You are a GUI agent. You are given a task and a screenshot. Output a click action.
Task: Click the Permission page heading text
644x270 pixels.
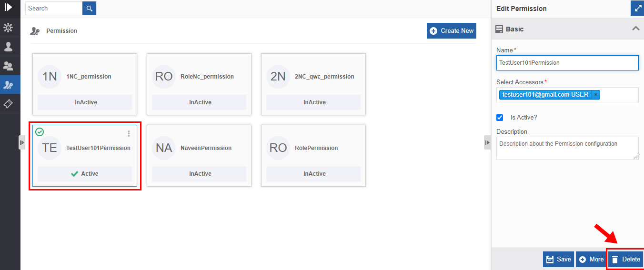pyautogui.click(x=61, y=31)
